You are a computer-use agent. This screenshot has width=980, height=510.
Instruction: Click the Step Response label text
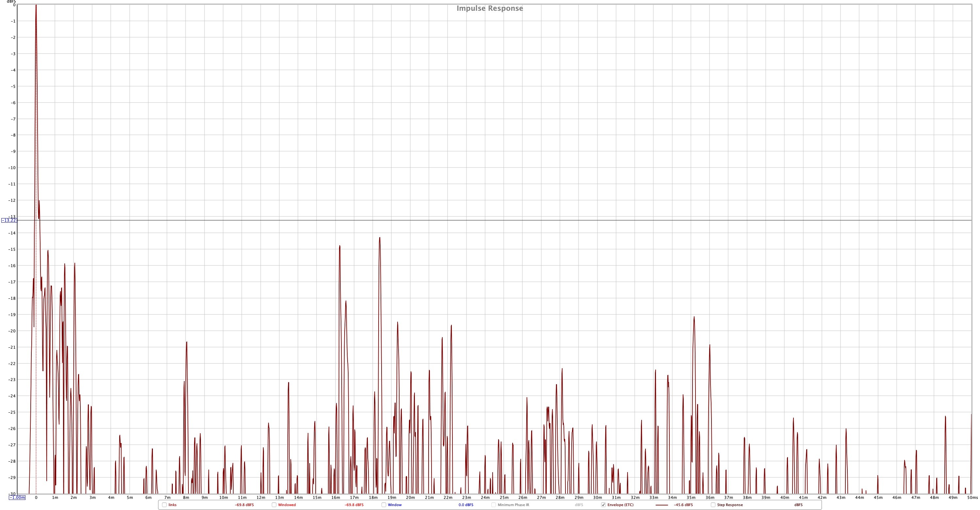click(x=730, y=505)
